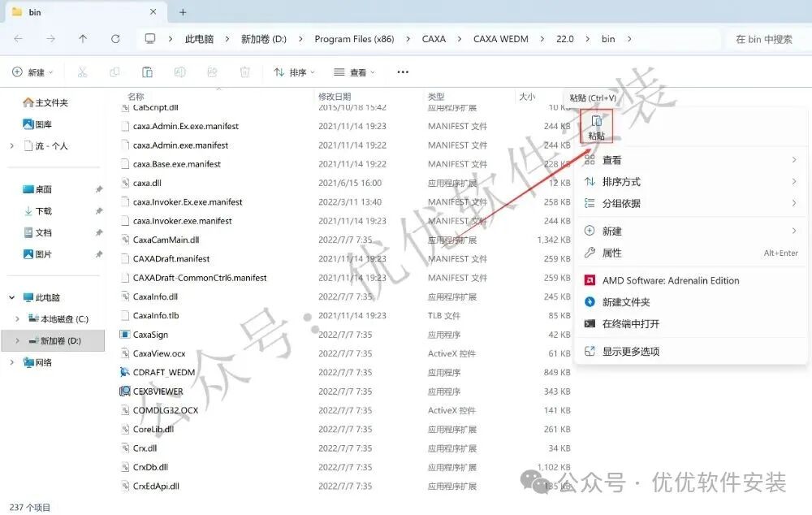Open the 查看 submenu in context menu
The height and width of the screenshot is (515, 812).
[x=691, y=160]
